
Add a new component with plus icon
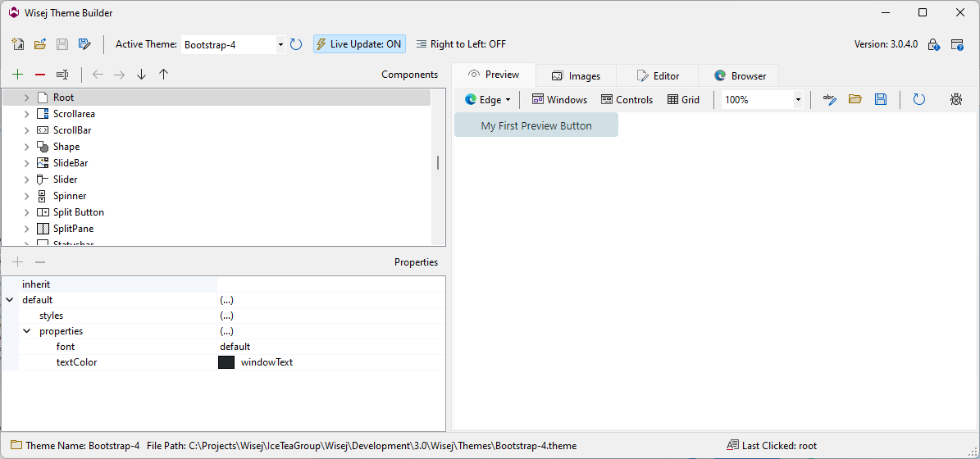pyautogui.click(x=17, y=75)
